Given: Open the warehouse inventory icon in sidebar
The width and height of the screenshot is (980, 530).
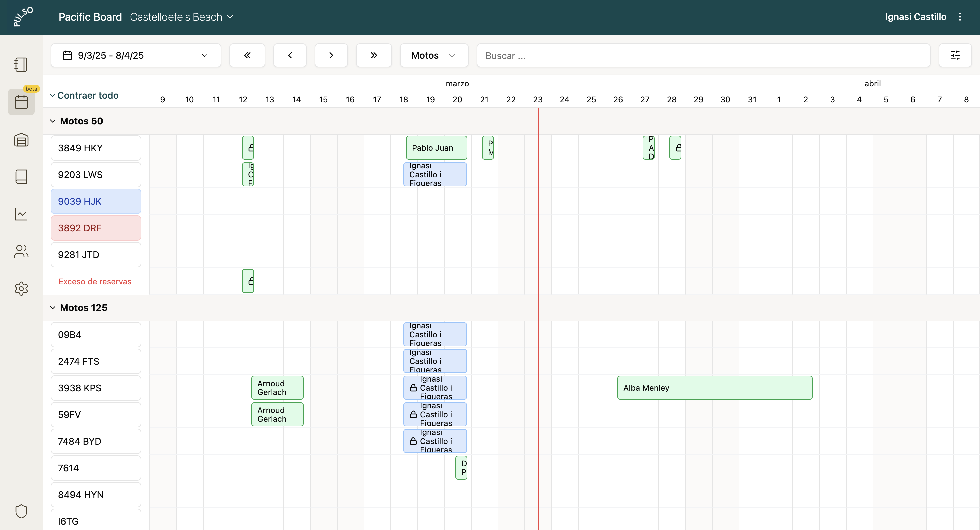Looking at the screenshot, I should click(21, 140).
